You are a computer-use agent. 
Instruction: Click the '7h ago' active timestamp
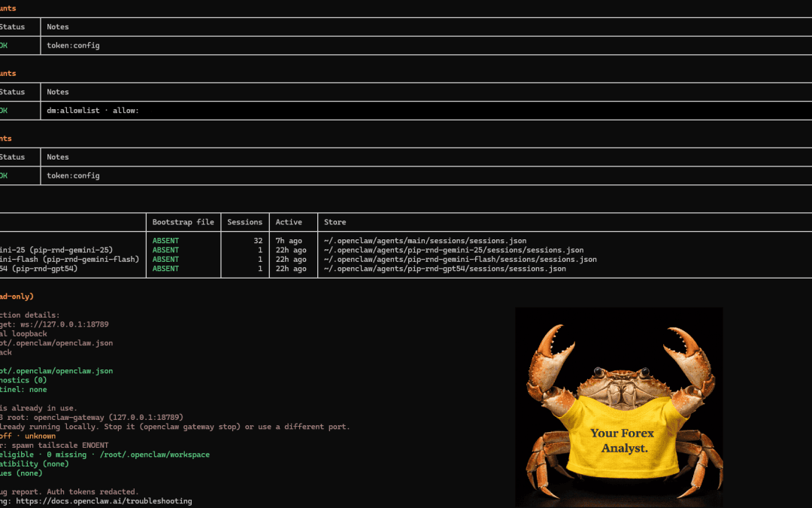click(x=290, y=241)
